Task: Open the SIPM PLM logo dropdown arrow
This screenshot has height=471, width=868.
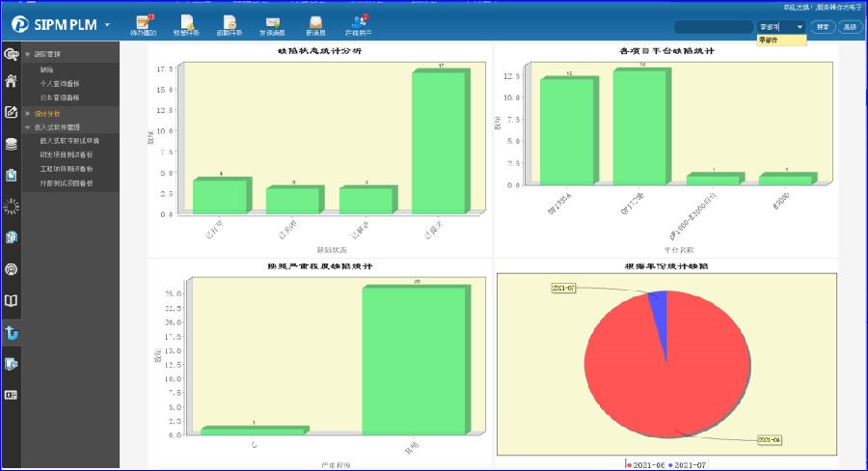Action: pyautogui.click(x=107, y=24)
